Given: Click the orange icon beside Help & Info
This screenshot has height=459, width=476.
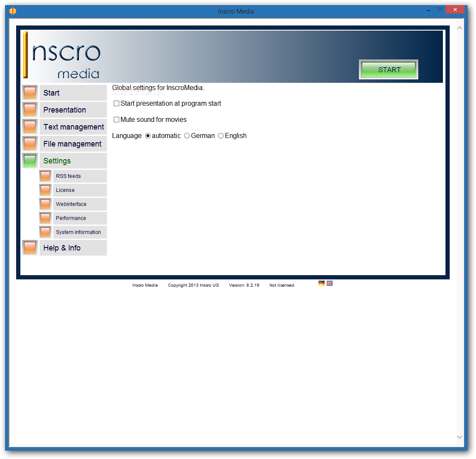Looking at the screenshot, I should pyautogui.click(x=30, y=248).
